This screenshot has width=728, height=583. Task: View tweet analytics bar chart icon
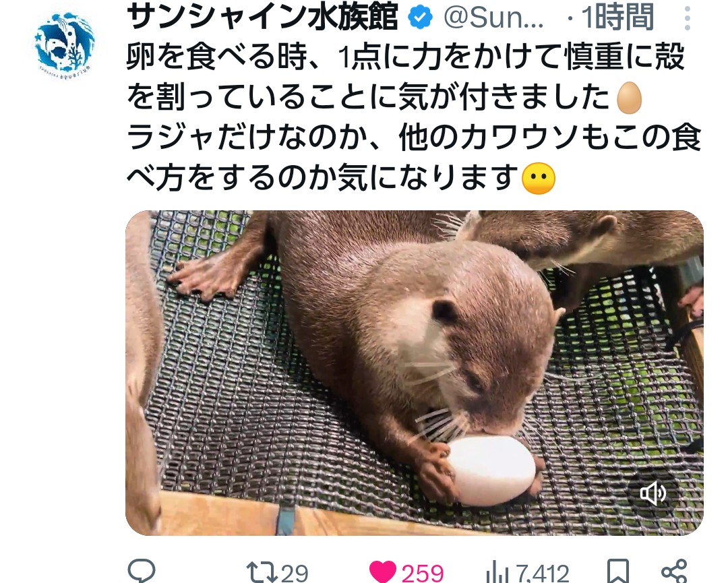[497, 572]
